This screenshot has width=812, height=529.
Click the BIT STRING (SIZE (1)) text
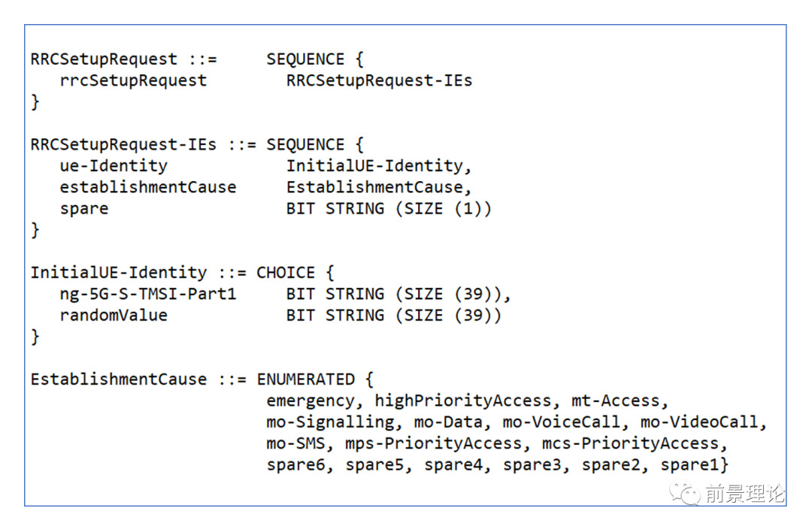[389, 209]
